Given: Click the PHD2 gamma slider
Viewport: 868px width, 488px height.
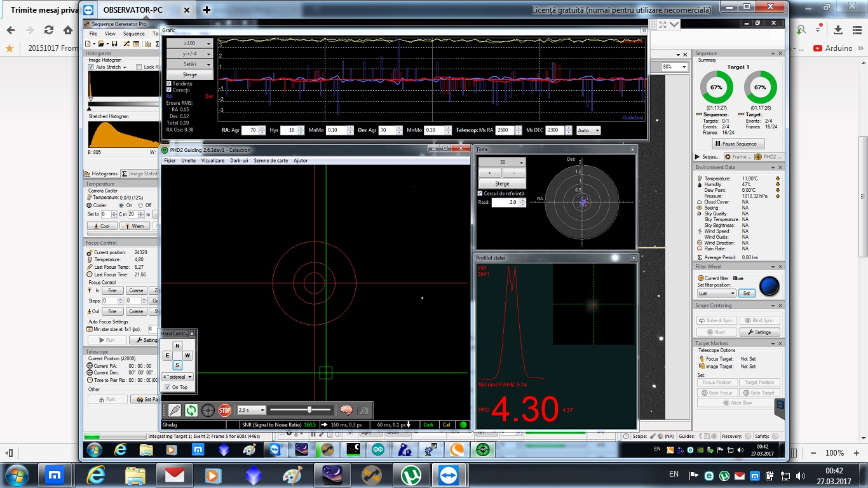Looking at the screenshot, I should (301, 410).
